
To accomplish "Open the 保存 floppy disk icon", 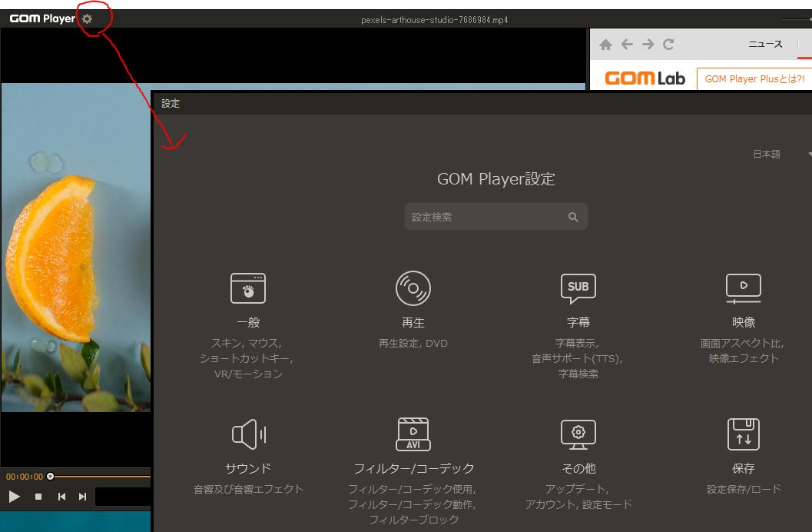I will 743,434.
